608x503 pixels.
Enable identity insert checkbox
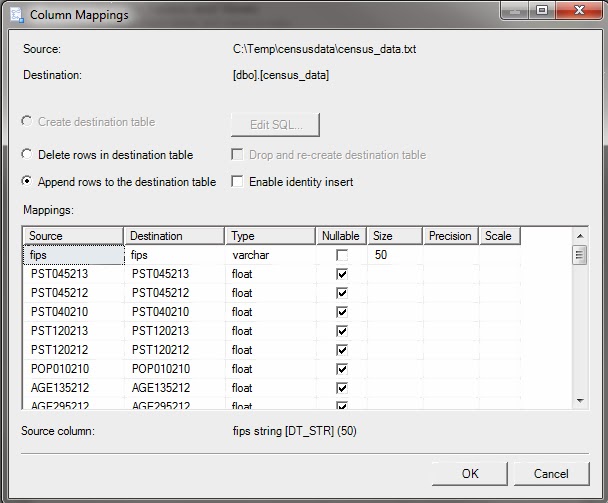[237, 182]
